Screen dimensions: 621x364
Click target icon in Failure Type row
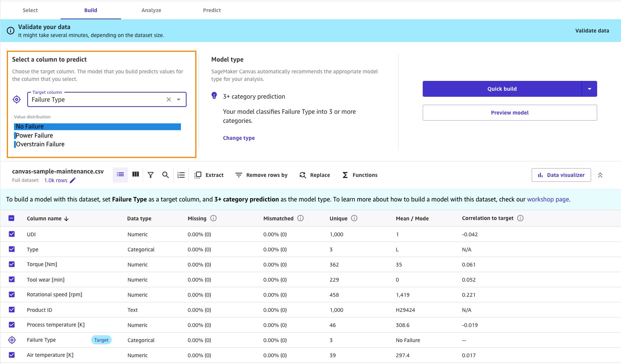[x=12, y=340]
